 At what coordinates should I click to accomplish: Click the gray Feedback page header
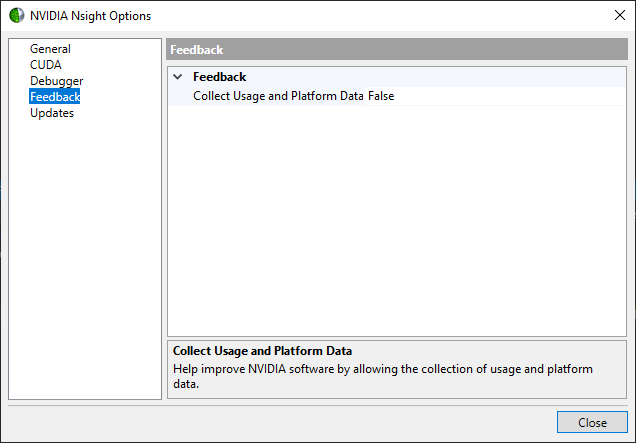click(397, 49)
